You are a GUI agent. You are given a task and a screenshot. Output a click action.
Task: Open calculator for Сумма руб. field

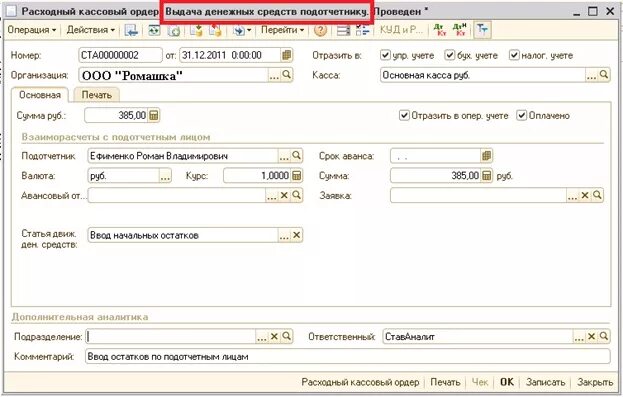(154, 115)
